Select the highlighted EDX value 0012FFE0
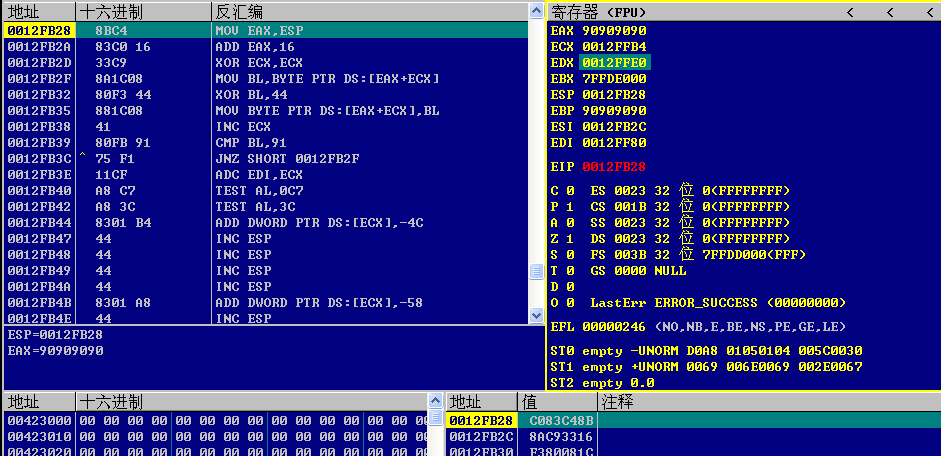This screenshot has height=456, width=941. pyautogui.click(x=614, y=62)
